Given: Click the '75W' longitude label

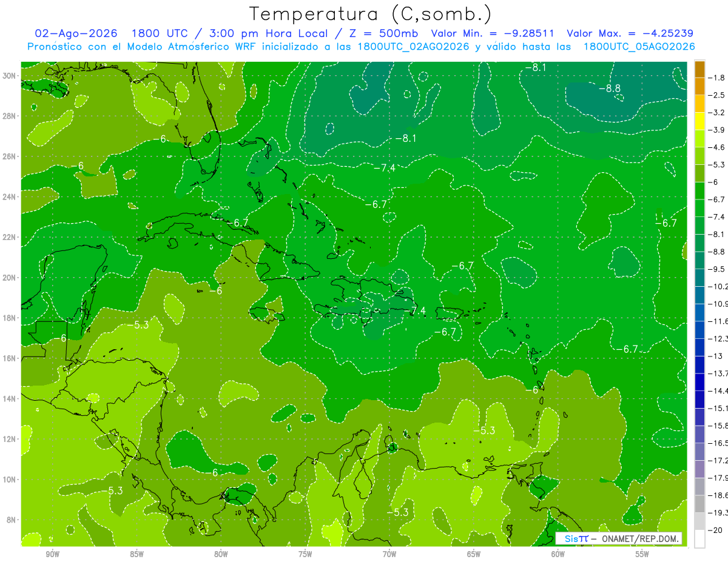Looking at the screenshot, I should click(305, 554).
